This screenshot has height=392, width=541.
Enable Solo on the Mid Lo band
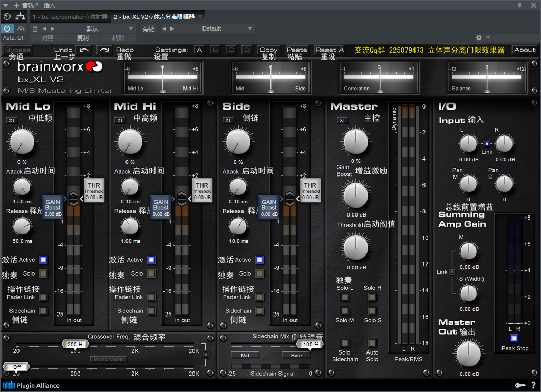[43, 273]
